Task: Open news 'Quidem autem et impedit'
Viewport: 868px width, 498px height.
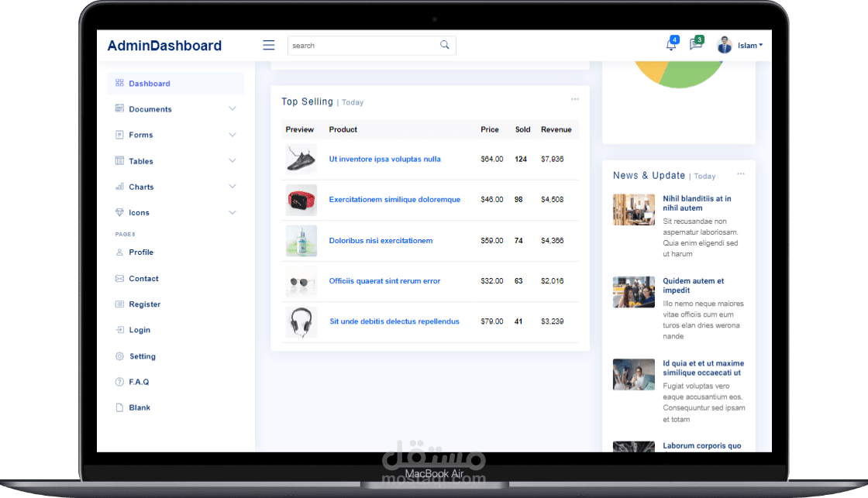Action: pos(693,286)
